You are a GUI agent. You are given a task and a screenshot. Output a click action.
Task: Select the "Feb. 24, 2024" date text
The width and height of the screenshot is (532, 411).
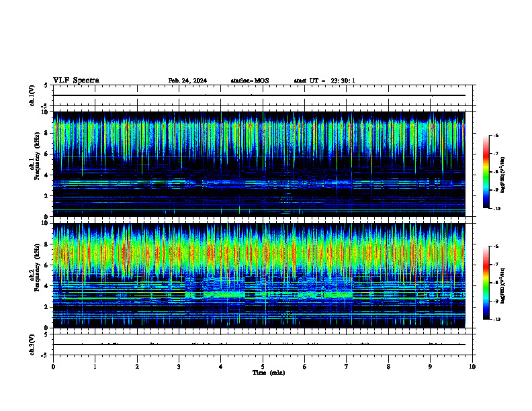pyautogui.click(x=187, y=81)
